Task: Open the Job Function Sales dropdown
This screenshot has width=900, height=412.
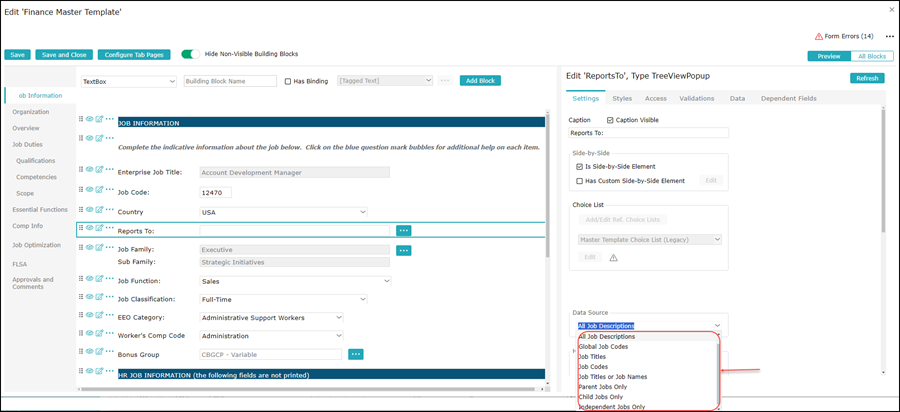Action: click(x=295, y=281)
